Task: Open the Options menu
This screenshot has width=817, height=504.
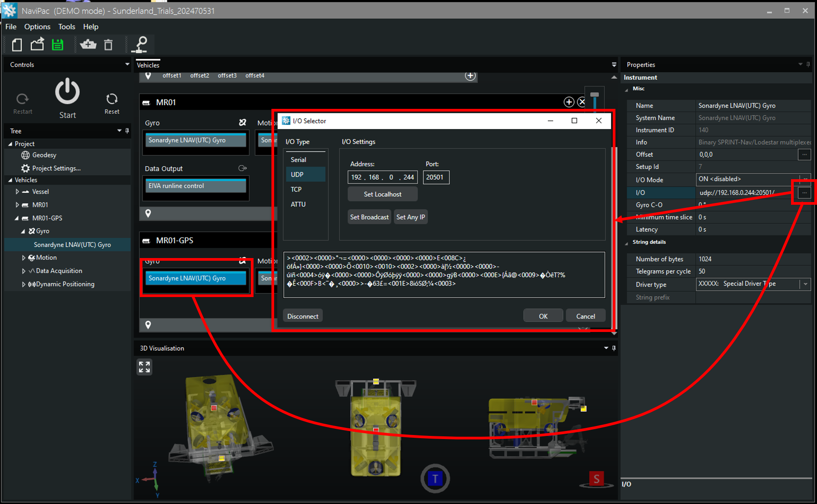Action: [x=37, y=26]
